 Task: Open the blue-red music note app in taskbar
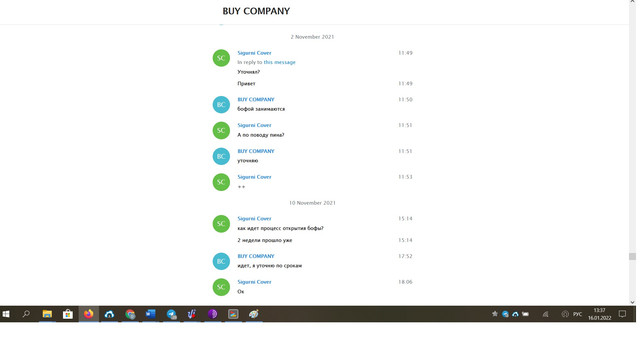pos(192,314)
